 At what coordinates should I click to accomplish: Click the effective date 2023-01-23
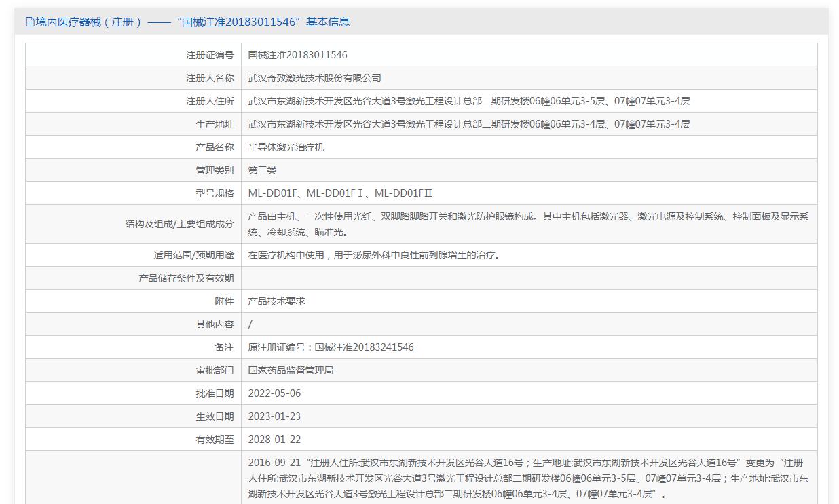(274, 416)
